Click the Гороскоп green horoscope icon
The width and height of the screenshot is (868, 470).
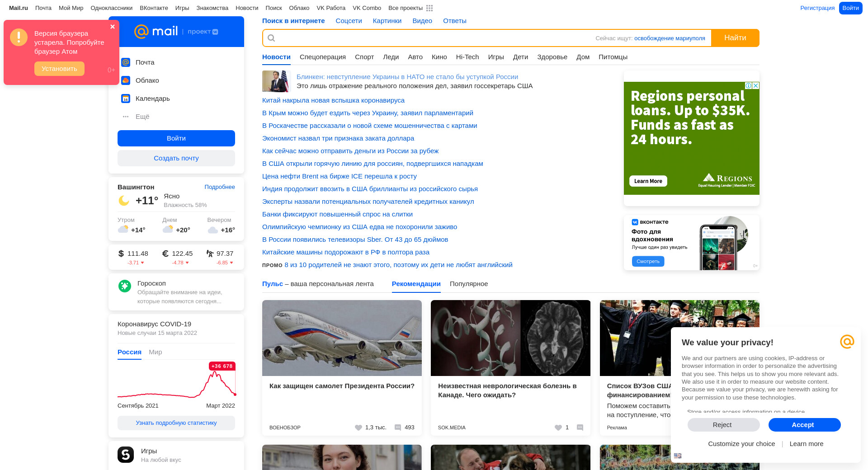pyautogui.click(x=125, y=286)
